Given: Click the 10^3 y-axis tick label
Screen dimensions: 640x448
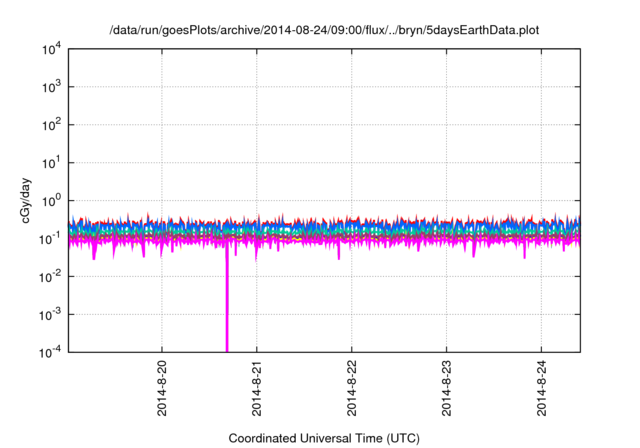Looking at the screenshot, I should (x=51, y=87).
